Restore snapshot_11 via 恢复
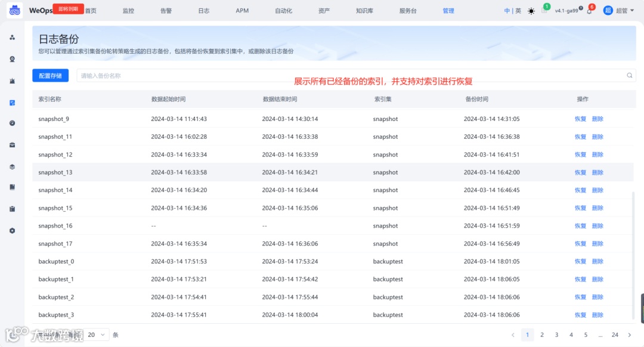The width and height of the screenshot is (644, 347). point(580,137)
